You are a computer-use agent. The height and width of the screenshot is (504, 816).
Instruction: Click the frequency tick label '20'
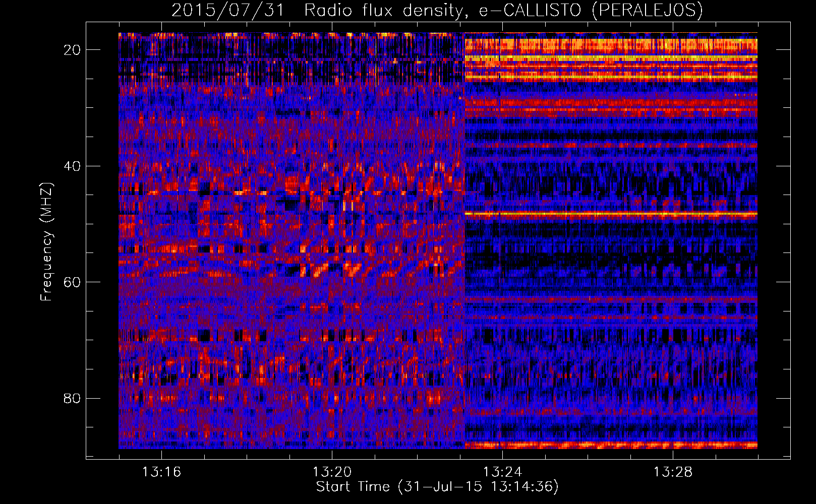coord(72,50)
